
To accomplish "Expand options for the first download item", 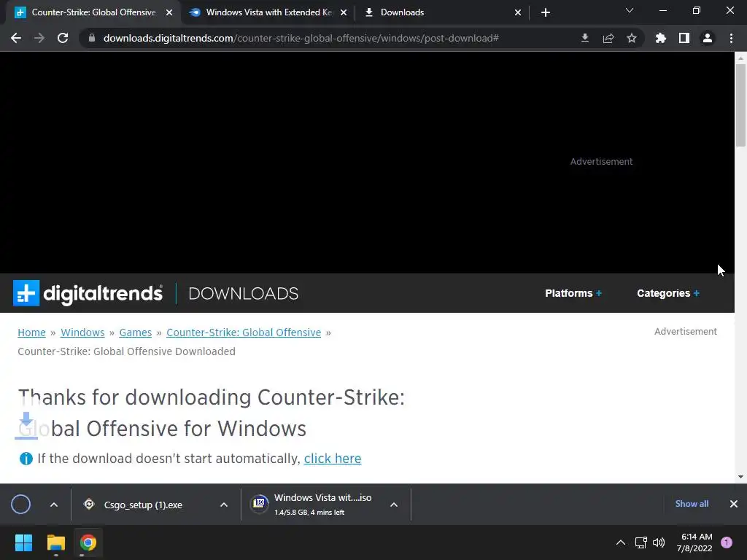I will tap(54, 505).
